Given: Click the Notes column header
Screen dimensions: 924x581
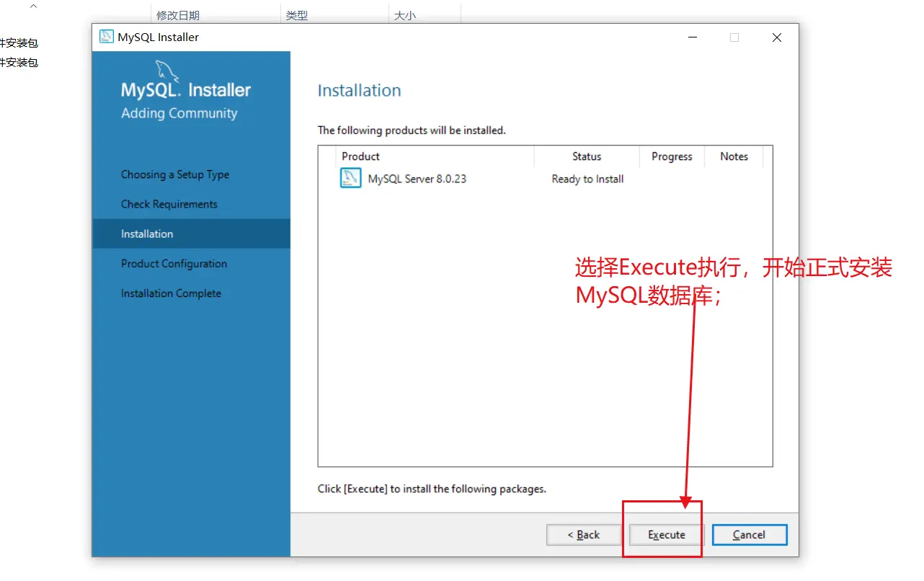Looking at the screenshot, I should point(734,156).
